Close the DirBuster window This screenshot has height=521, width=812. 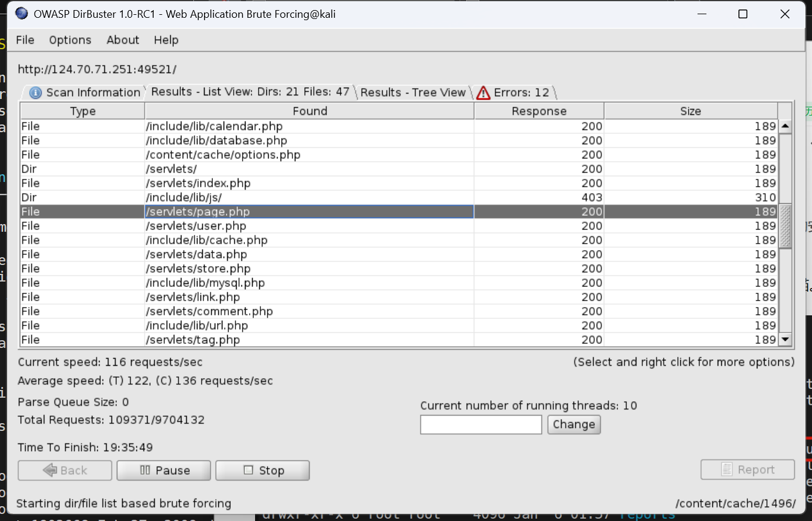click(785, 14)
